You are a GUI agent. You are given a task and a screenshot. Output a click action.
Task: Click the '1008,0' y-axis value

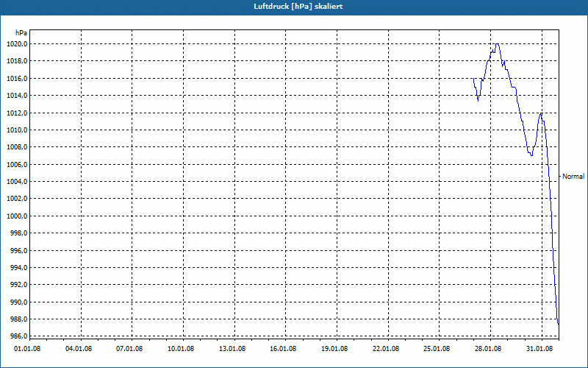[17, 147]
